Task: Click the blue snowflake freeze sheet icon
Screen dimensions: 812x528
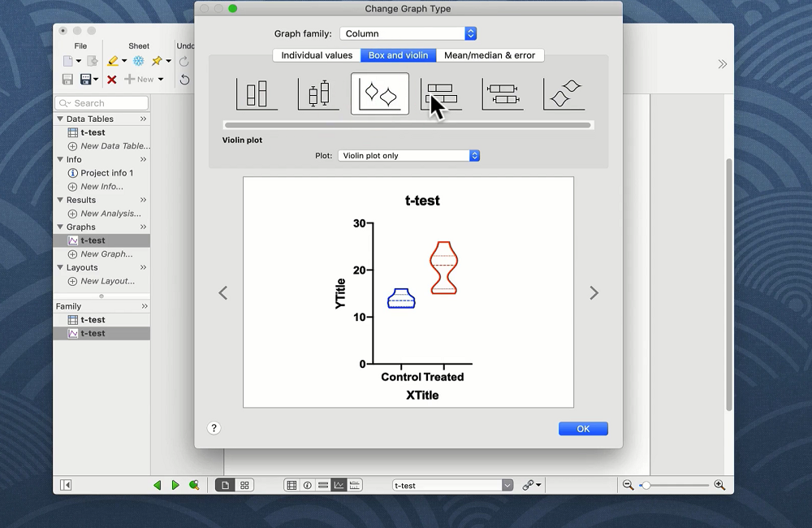Action: click(x=139, y=61)
